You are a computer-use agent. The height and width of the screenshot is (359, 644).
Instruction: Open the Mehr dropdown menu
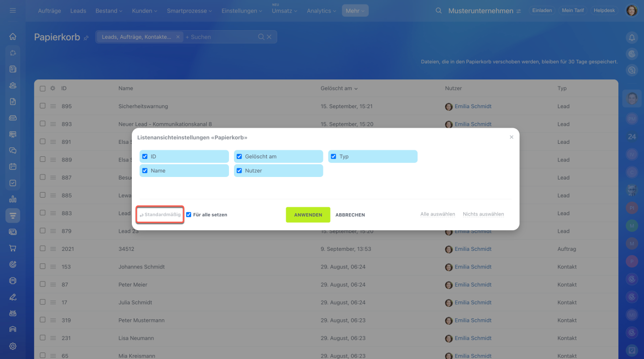[x=355, y=11]
